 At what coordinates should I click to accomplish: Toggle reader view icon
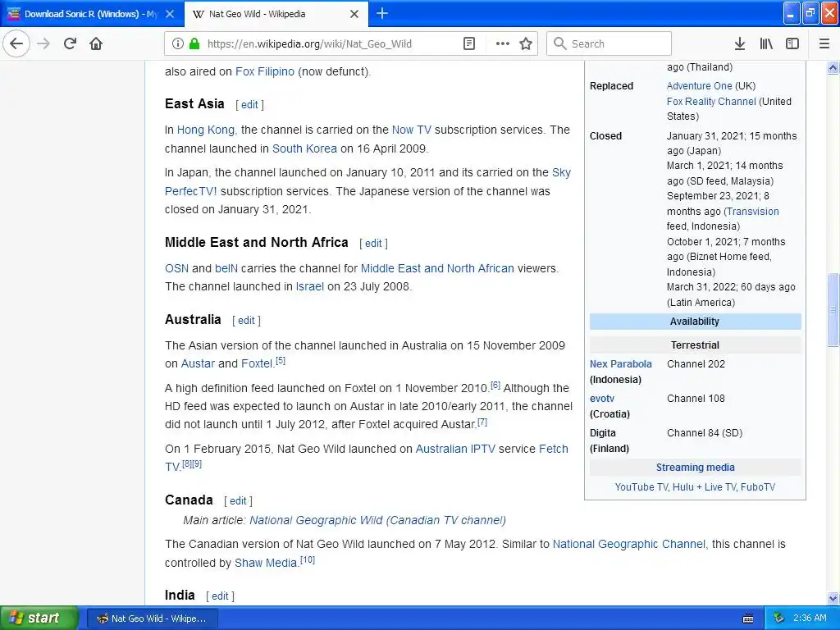click(469, 43)
